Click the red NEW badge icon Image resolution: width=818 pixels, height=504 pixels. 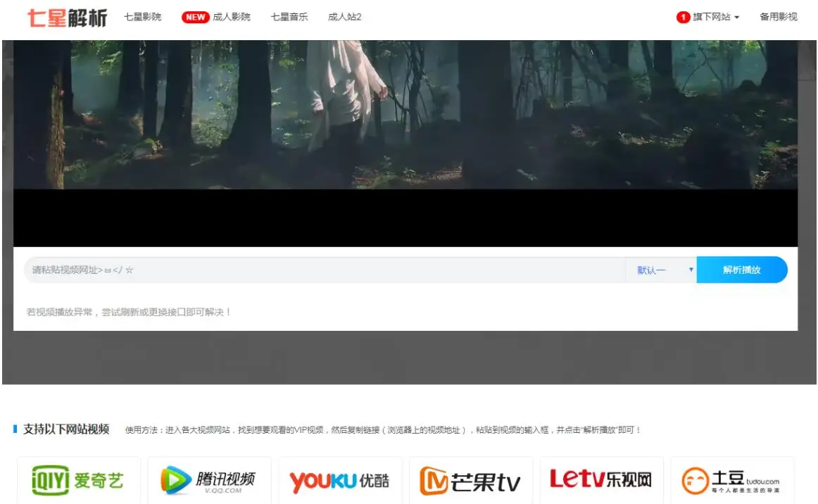[x=194, y=17]
